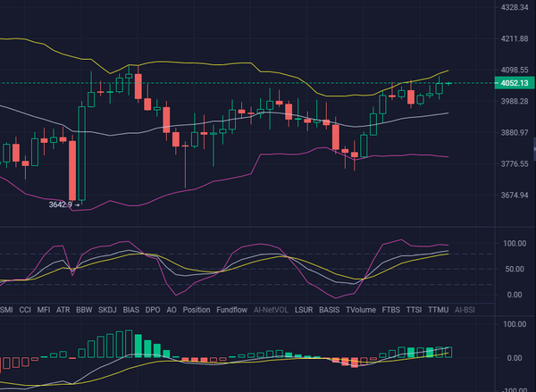Click the 3674.94 price axis label
Viewport: 536px width, 392px height.
tap(515, 196)
